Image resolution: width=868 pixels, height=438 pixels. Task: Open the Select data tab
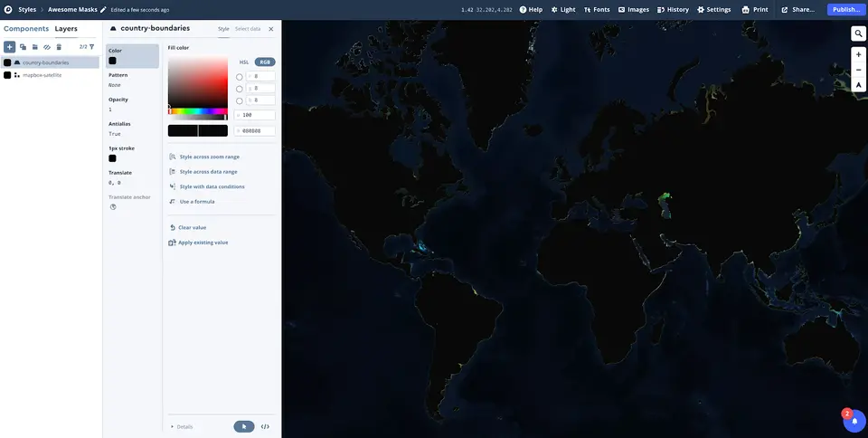coord(248,29)
